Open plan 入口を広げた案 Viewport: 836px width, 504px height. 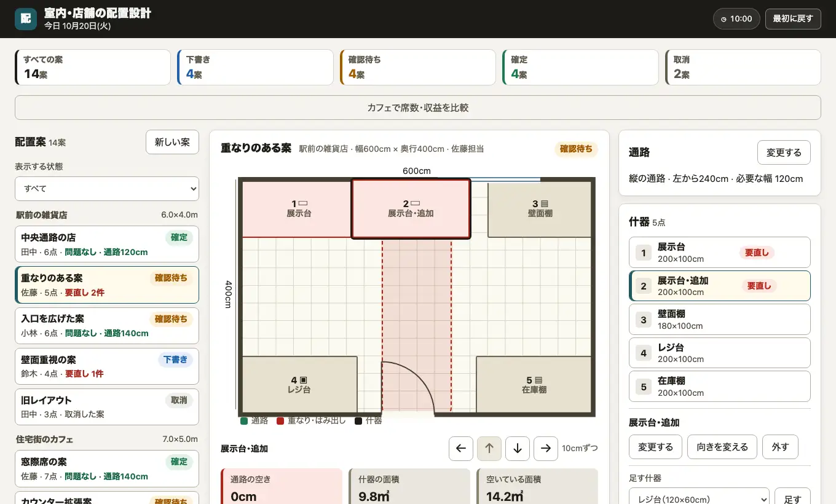click(x=107, y=325)
